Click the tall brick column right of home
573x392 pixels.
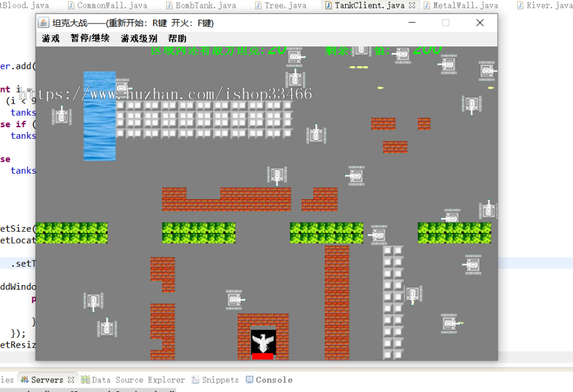click(x=337, y=303)
